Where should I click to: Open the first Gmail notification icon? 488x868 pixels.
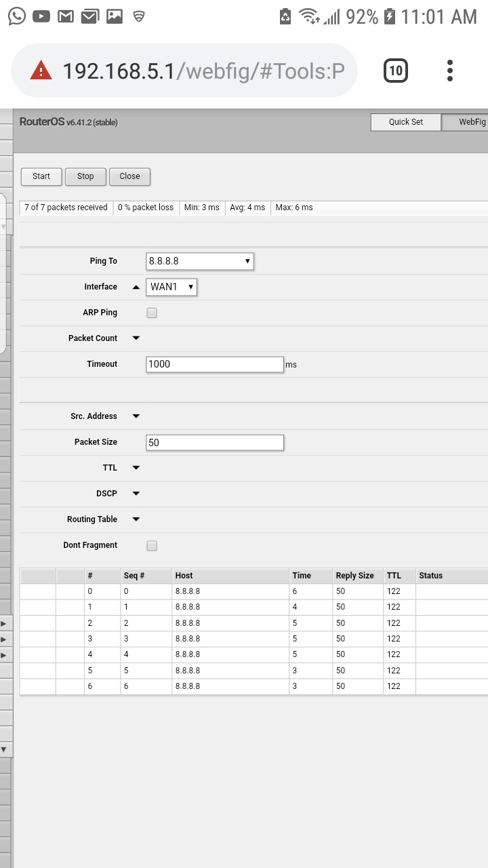tap(66, 16)
